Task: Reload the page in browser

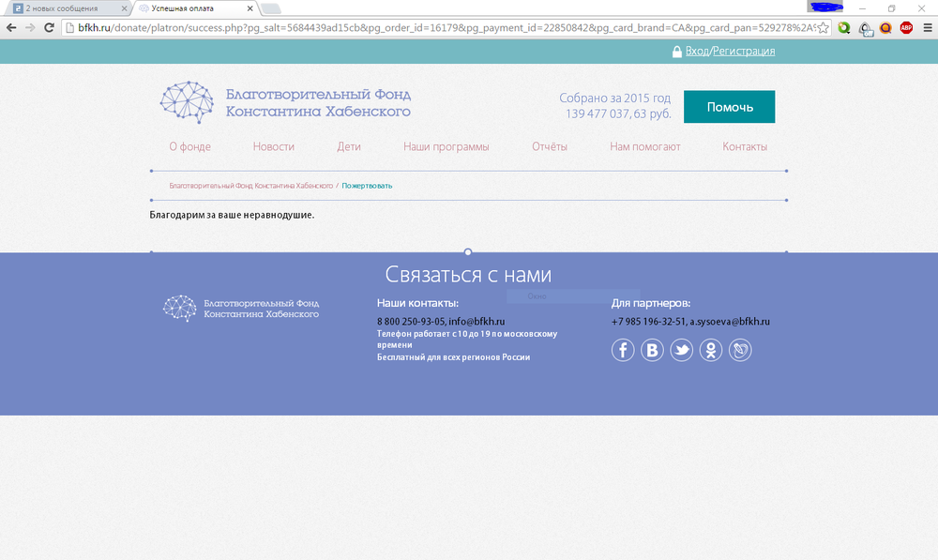Action: 49,27
